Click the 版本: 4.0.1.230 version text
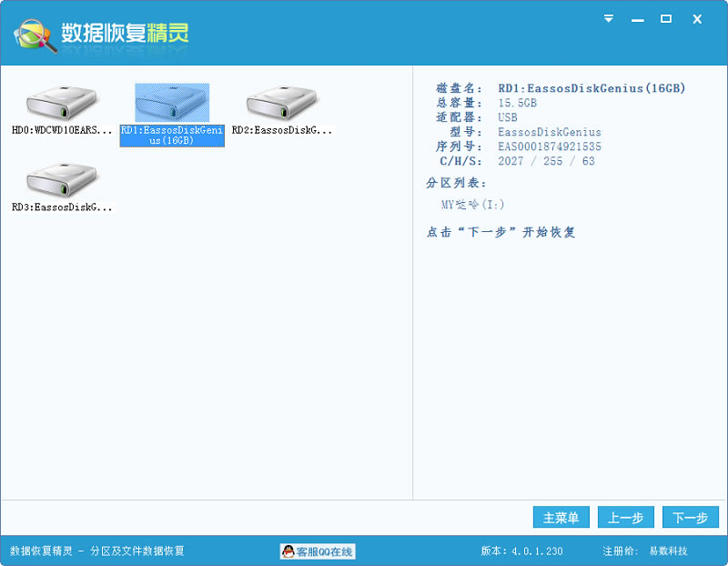The image size is (728, 566). point(521,551)
